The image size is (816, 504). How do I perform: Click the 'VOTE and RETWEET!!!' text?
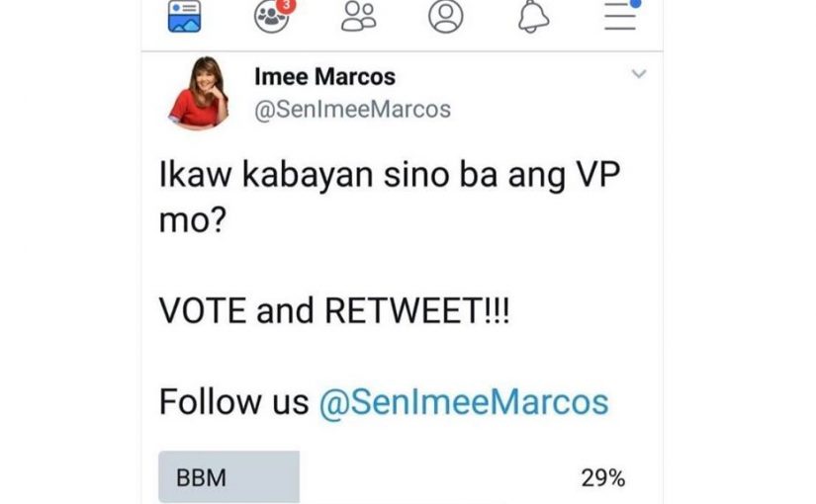pyautogui.click(x=334, y=311)
